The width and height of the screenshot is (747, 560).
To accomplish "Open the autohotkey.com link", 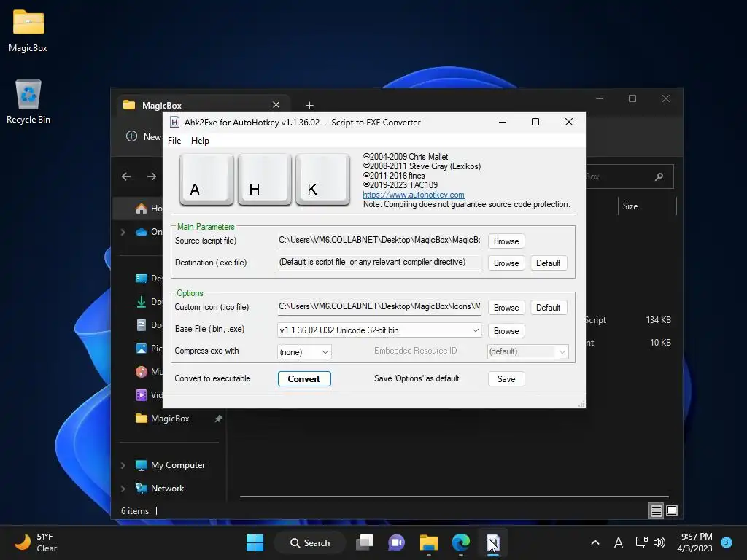I will (414, 195).
